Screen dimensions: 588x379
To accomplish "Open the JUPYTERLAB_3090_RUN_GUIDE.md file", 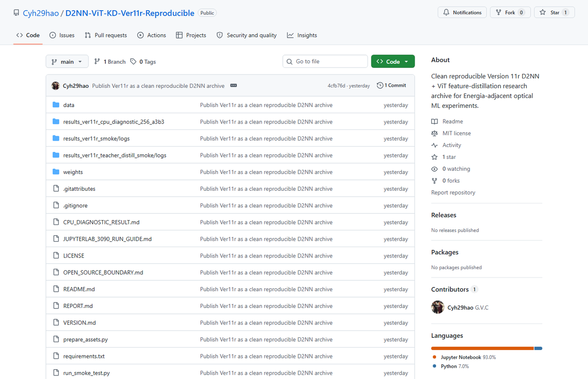I will [x=107, y=239].
